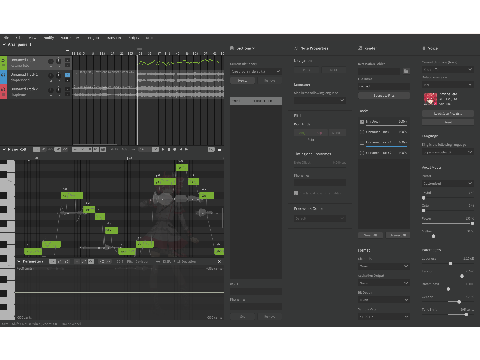Click the gain knob on the first track
This screenshot has width=480, height=360.
51,61
